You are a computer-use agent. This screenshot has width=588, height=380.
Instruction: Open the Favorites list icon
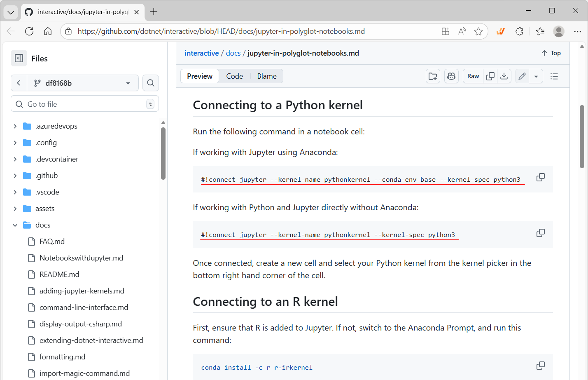(540, 31)
